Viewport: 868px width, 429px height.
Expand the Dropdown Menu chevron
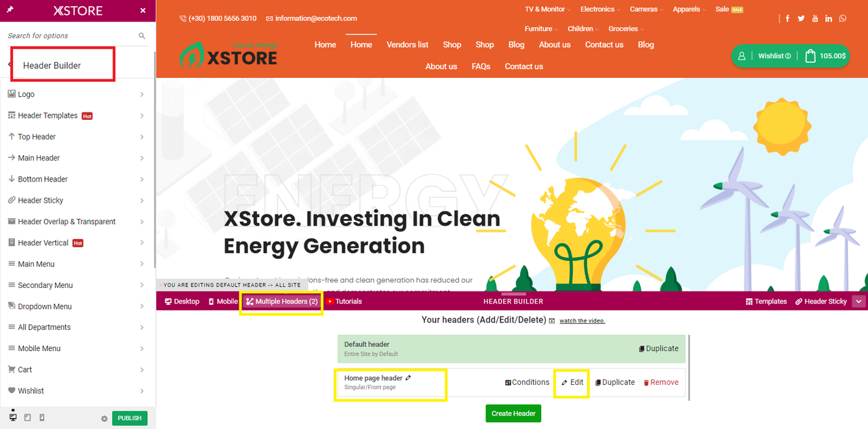click(142, 306)
